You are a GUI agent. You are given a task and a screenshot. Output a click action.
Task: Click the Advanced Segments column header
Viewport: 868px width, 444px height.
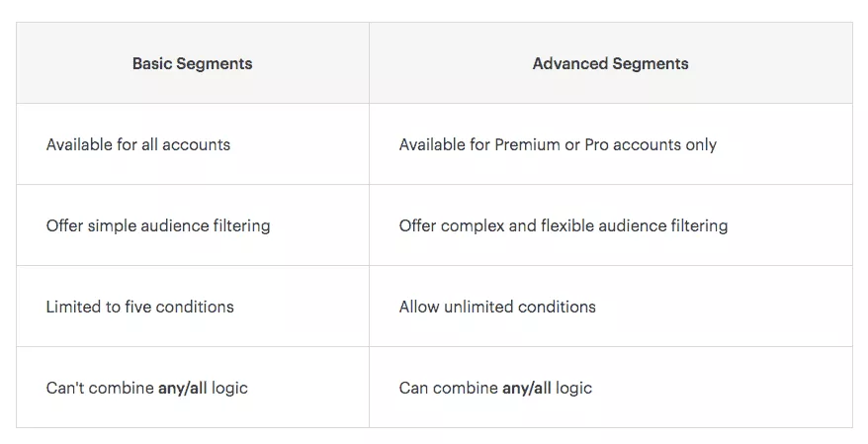coord(610,63)
